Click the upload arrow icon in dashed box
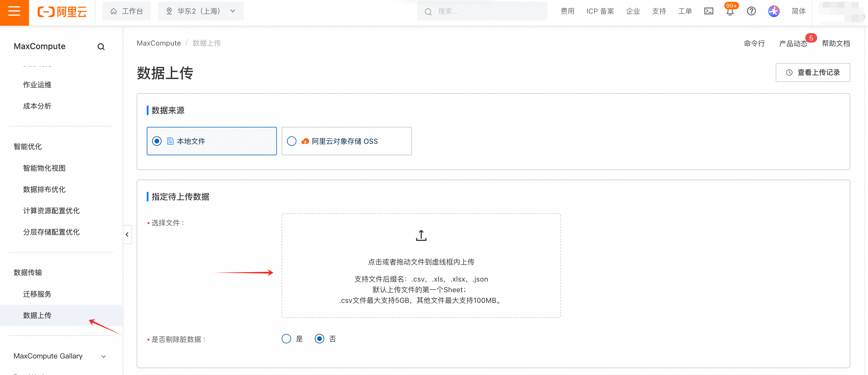 (x=421, y=235)
